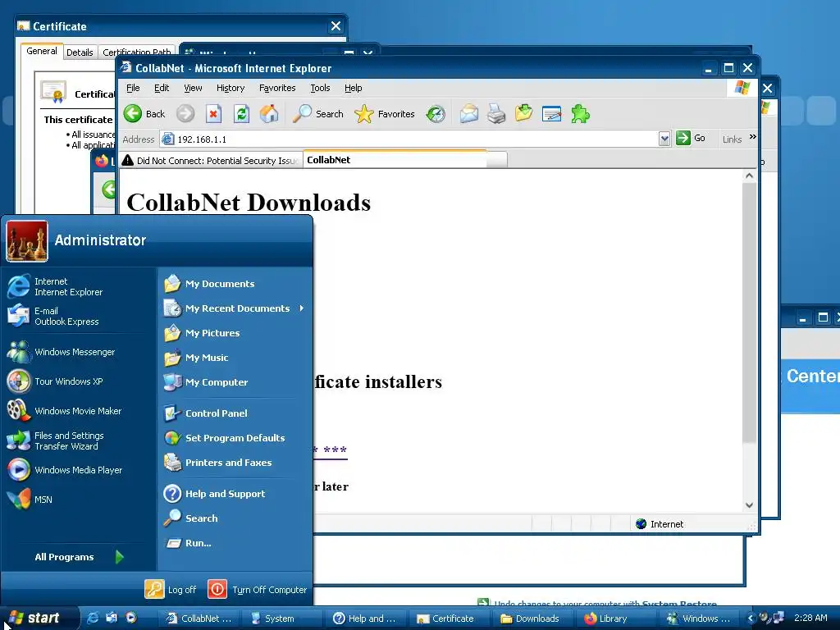Expand All Programs list
840x630 pixels.
pyautogui.click(x=79, y=557)
